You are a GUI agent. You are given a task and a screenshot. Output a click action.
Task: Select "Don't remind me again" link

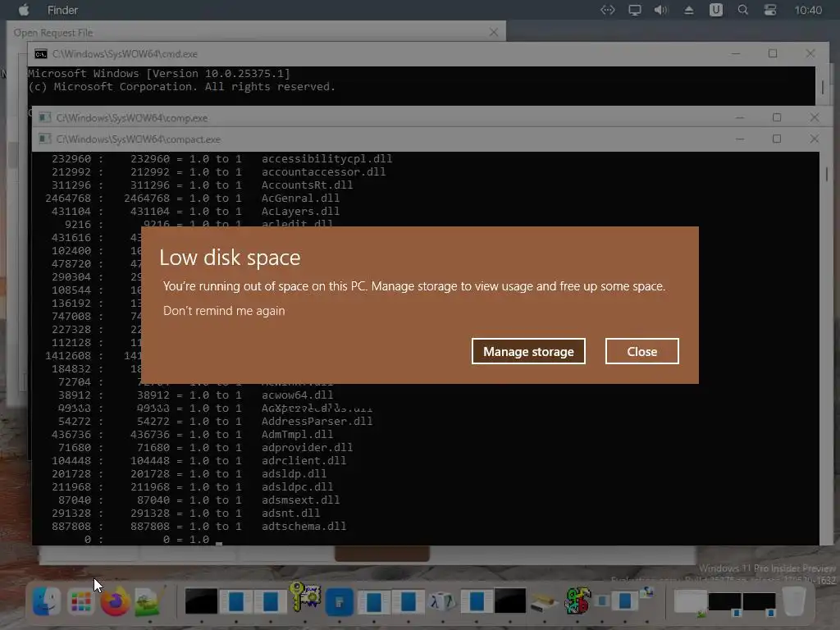tap(224, 311)
